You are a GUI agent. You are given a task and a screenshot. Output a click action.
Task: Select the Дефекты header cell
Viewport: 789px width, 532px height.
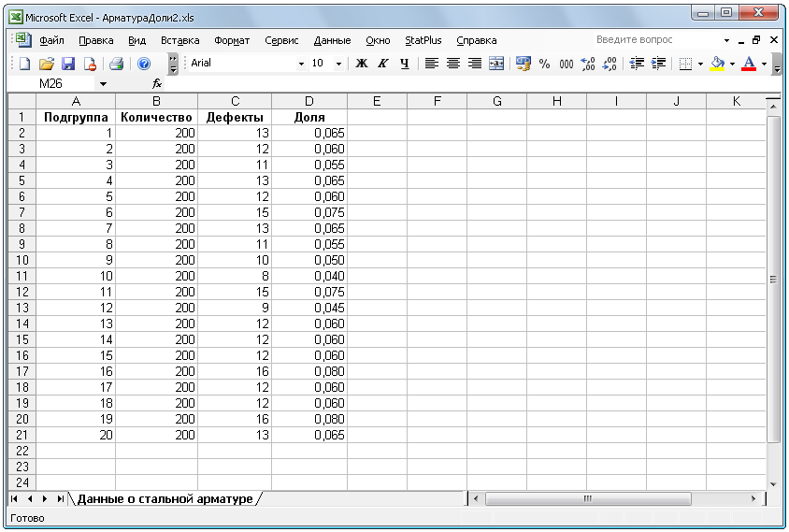[x=235, y=117]
